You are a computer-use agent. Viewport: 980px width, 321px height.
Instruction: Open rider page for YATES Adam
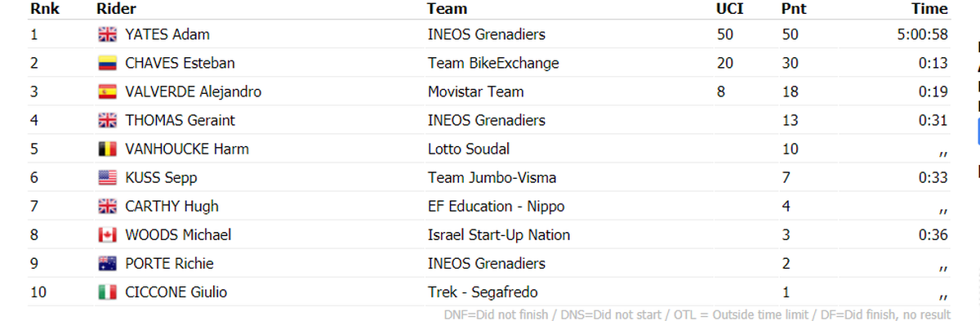coord(167,34)
